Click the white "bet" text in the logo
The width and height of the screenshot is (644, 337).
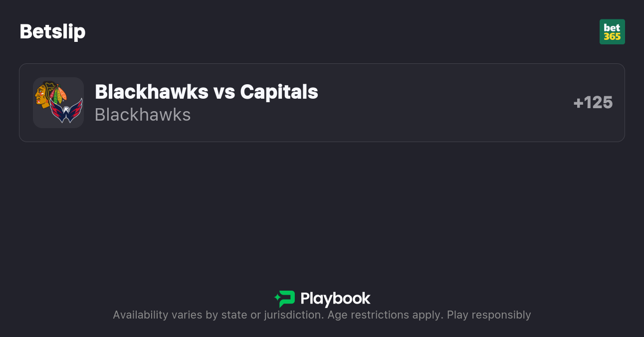click(612, 28)
